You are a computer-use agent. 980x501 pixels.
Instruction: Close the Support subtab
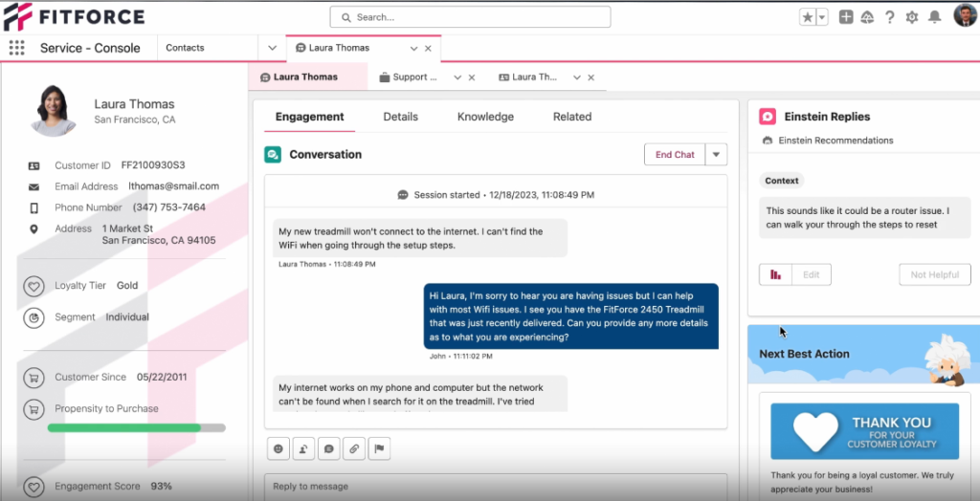tap(472, 77)
